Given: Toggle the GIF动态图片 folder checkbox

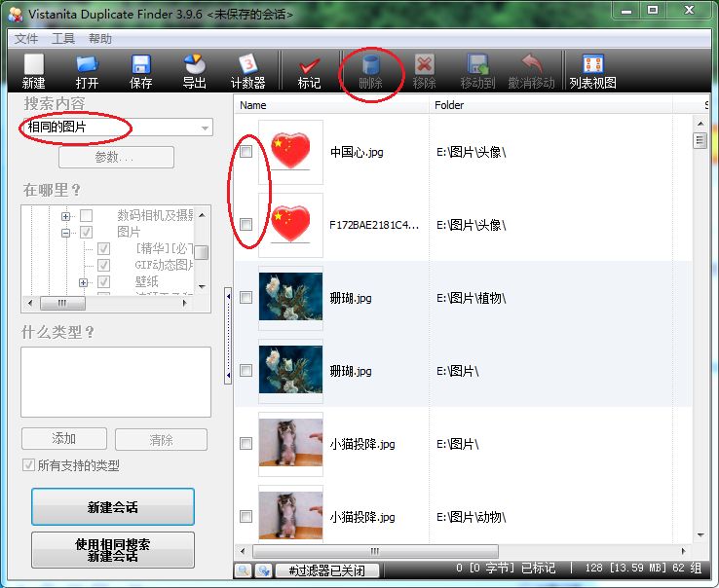Looking at the screenshot, I should tap(103, 266).
